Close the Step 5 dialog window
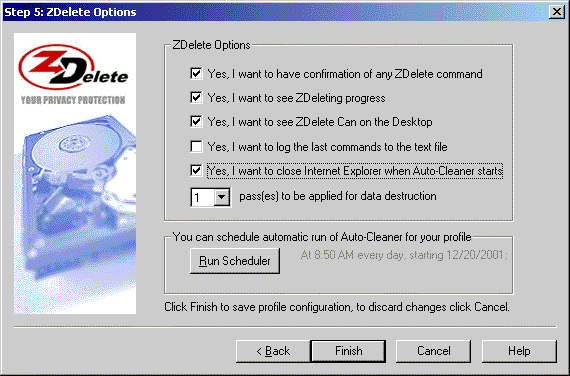 pyautogui.click(x=557, y=12)
